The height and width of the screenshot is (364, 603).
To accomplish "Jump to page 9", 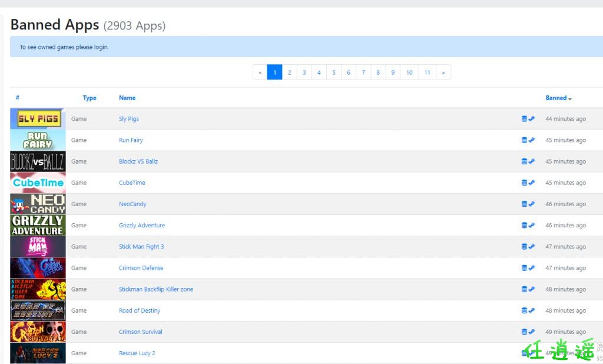I will 393,72.
